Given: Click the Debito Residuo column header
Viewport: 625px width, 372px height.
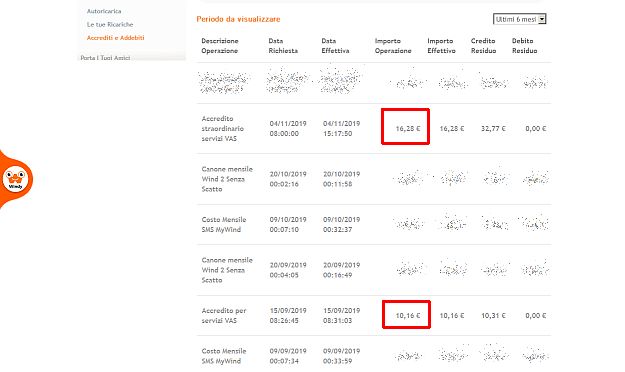Looking at the screenshot, I should click(x=525, y=46).
